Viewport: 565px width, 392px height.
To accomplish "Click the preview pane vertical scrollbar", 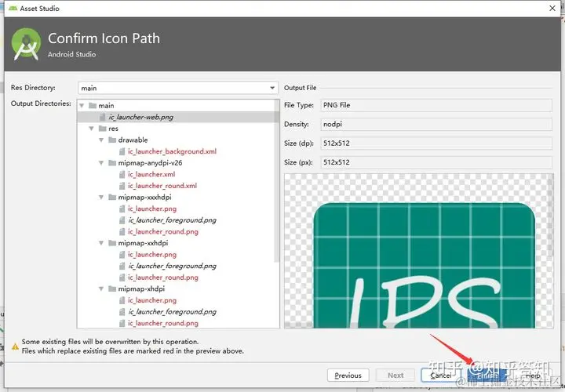I will click(551, 216).
